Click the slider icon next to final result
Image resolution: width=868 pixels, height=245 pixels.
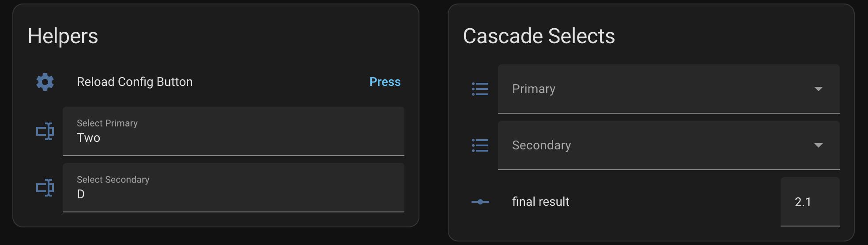pos(480,202)
